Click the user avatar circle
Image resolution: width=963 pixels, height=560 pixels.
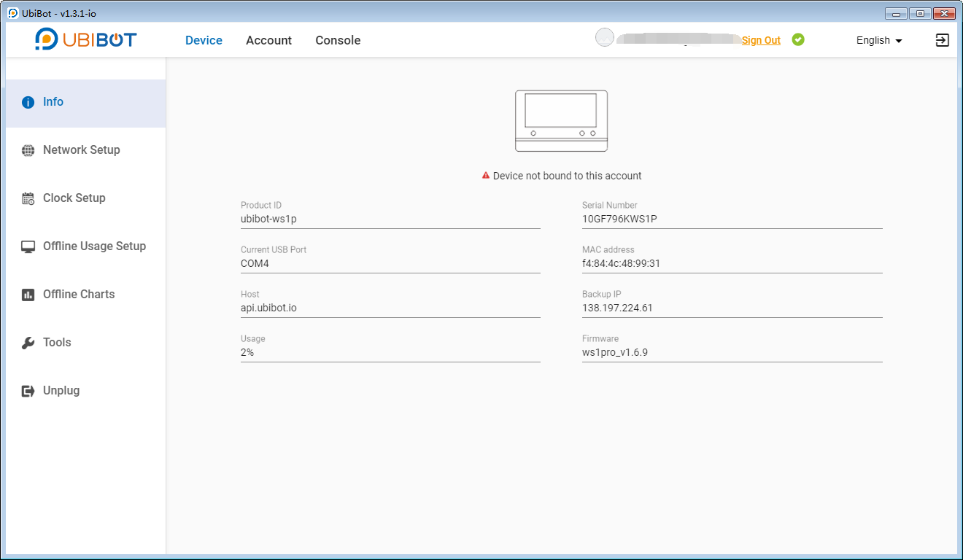tap(605, 37)
